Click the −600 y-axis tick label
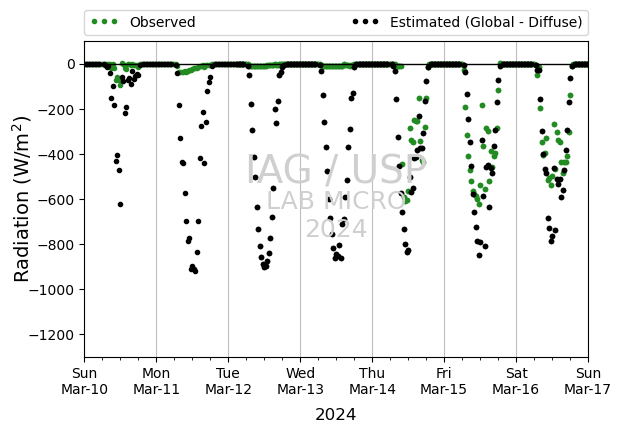The width and height of the screenshot is (622, 433). [56, 200]
